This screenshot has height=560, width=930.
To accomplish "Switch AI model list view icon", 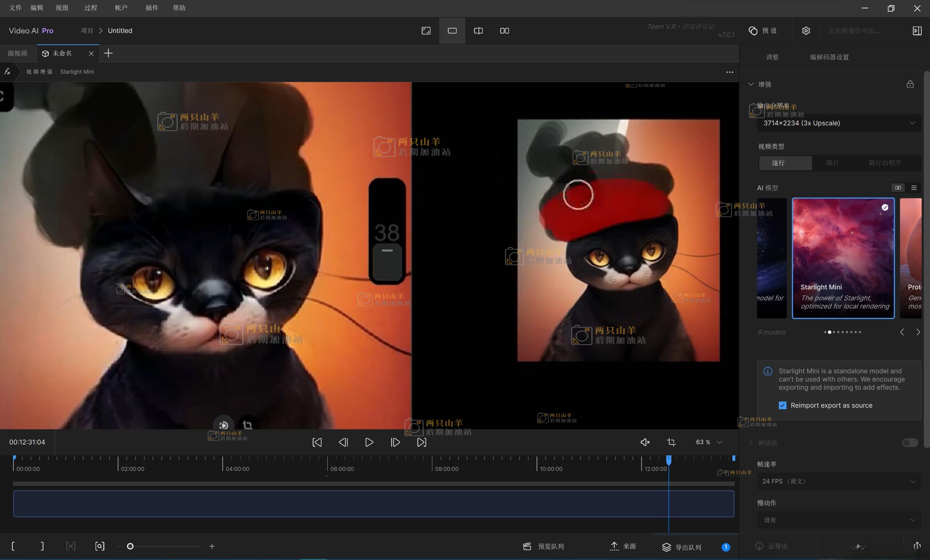I will pos(914,187).
